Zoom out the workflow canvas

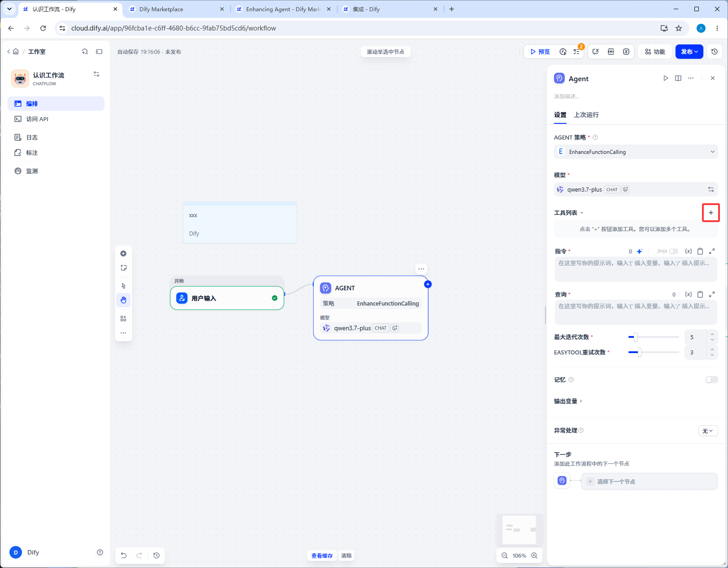(505, 555)
